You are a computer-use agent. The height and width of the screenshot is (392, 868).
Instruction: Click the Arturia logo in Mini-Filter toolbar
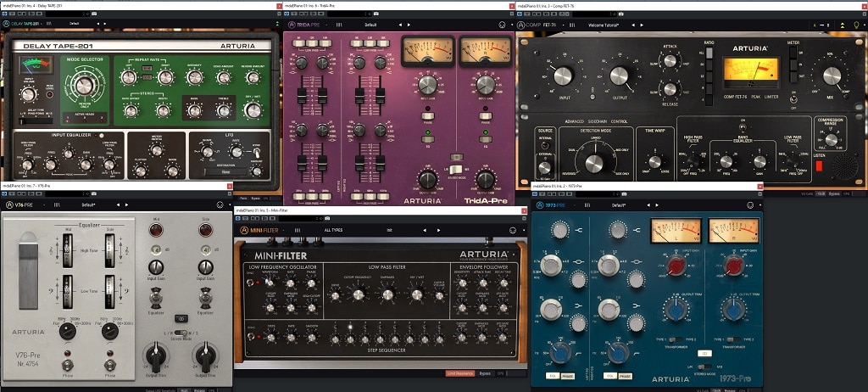(243, 230)
